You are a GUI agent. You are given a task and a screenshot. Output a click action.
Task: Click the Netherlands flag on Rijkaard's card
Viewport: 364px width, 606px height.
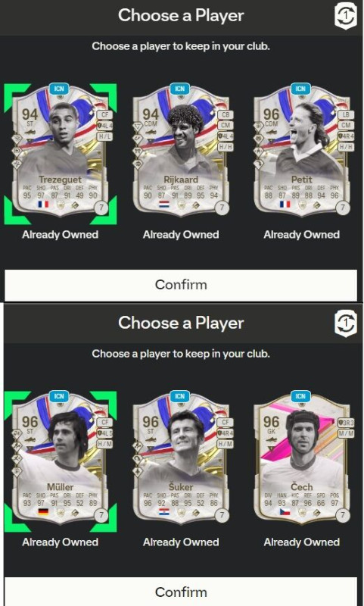pos(164,204)
